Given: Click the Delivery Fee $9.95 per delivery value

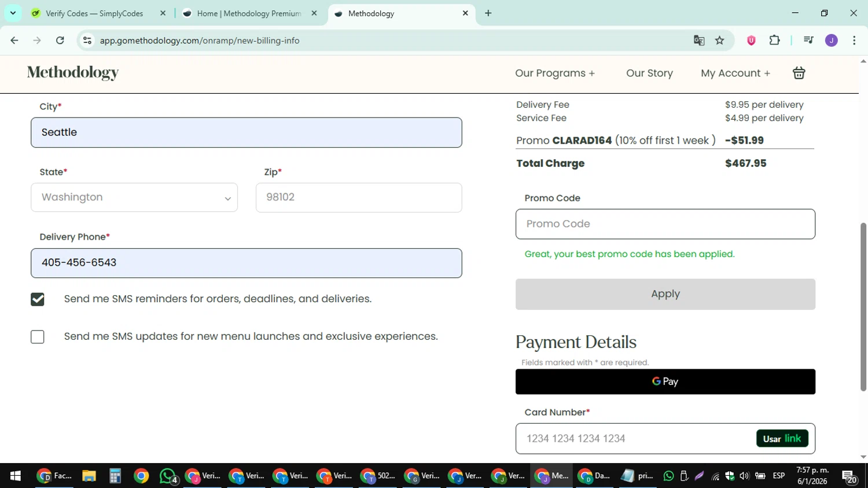Looking at the screenshot, I should pyautogui.click(x=764, y=105).
